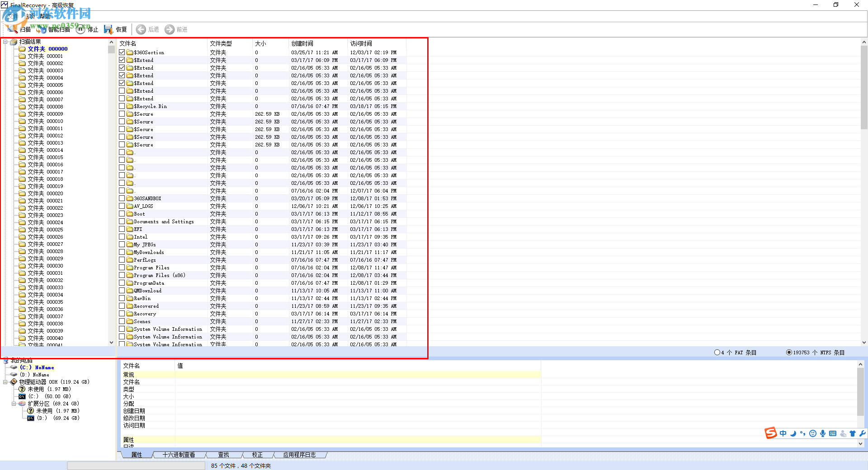This screenshot has height=470, width=868.
Task: Switch to the 应用程序日志 tab
Action: [x=300, y=455]
